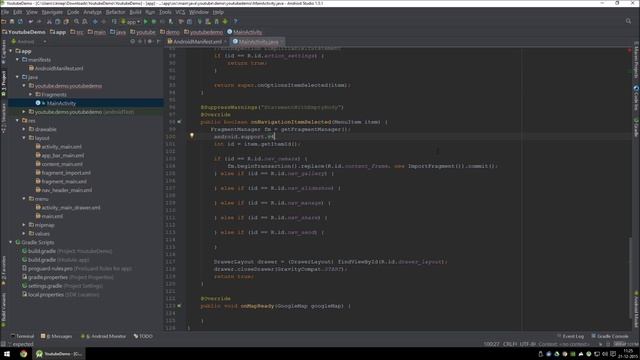
Task: Open the Android Monitor tool window
Action: tap(104, 336)
